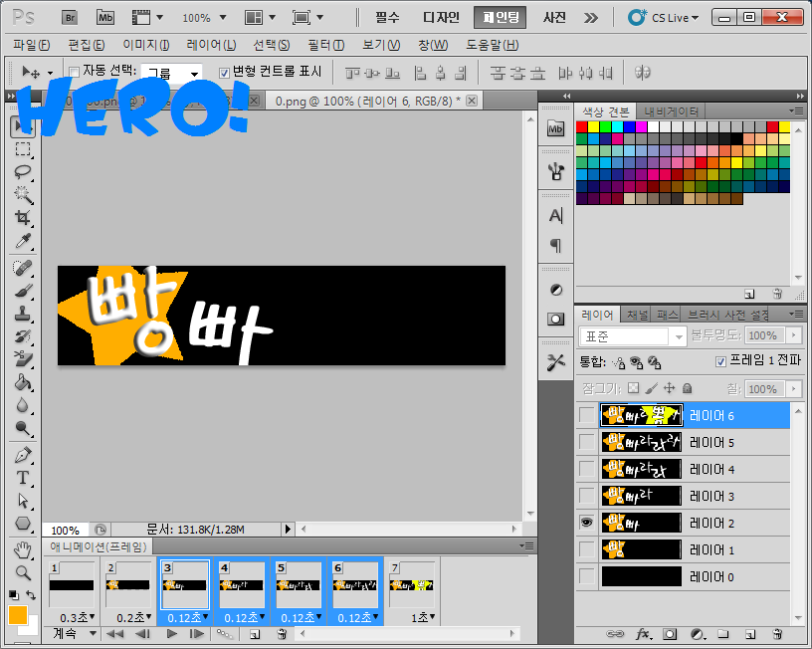The width and height of the screenshot is (812, 649).
Task: Select animation frame 7 thumbnail
Action: point(412,585)
